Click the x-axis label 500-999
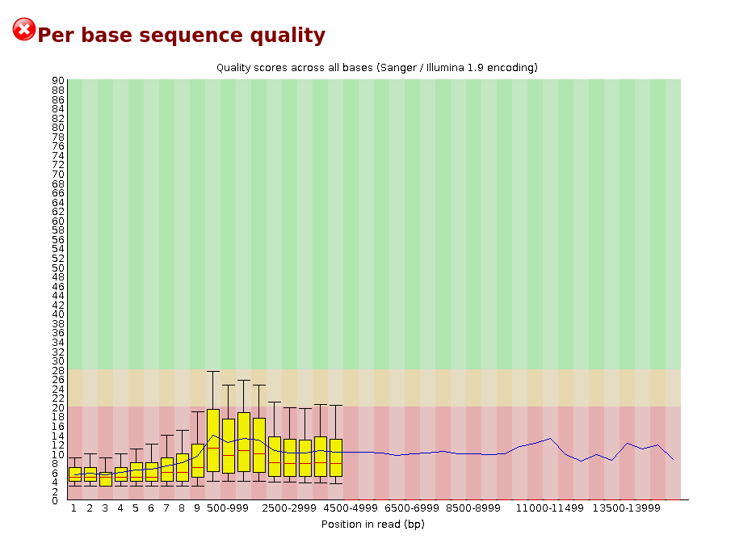Image resolution: width=756 pixels, height=552 pixels. [x=228, y=508]
